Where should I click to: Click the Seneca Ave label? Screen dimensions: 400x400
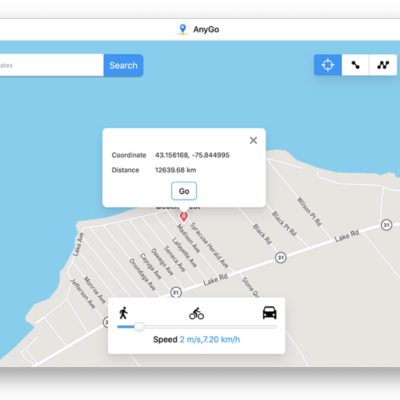174,259
